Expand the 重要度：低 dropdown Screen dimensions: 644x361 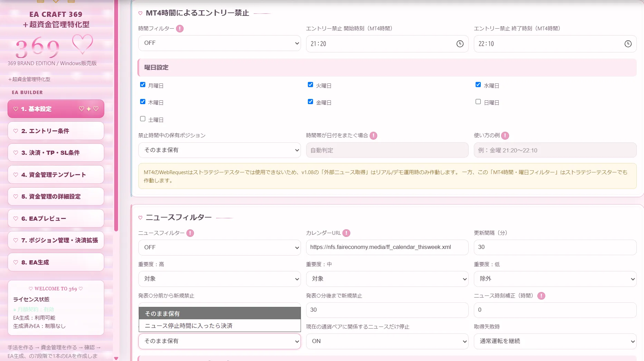pyautogui.click(x=555, y=279)
